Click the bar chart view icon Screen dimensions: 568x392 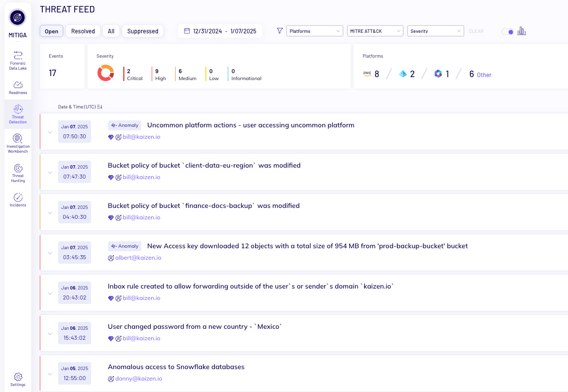coord(521,31)
